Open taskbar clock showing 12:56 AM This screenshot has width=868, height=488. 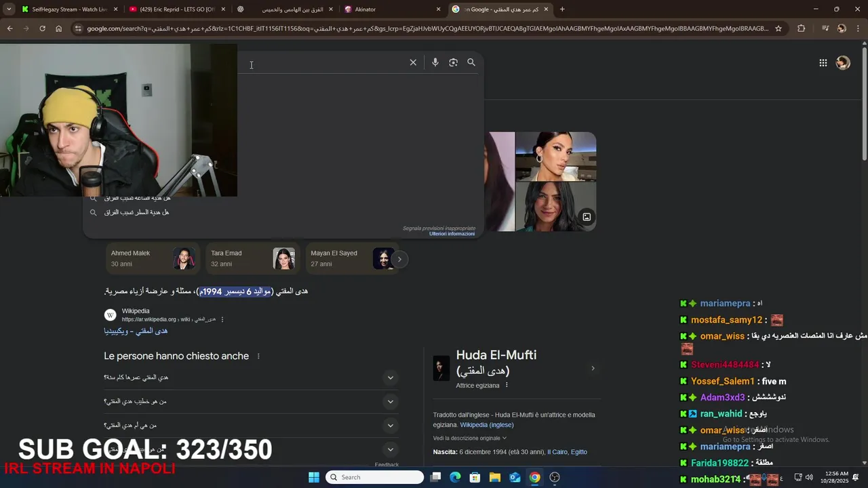(x=834, y=477)
